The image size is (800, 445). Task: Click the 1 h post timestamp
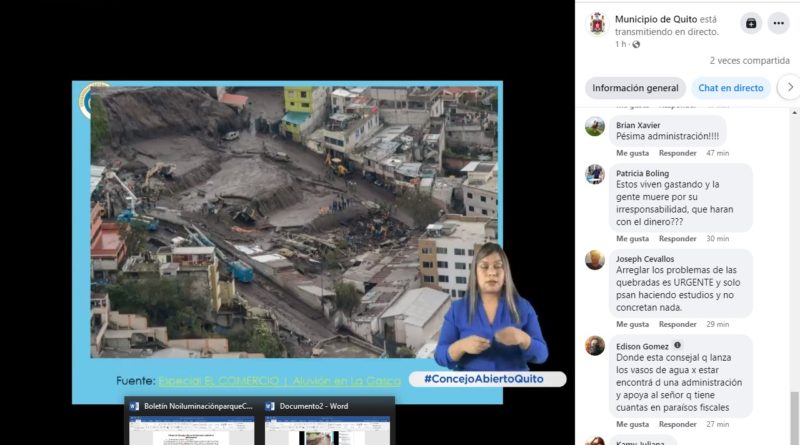[620, 44]
